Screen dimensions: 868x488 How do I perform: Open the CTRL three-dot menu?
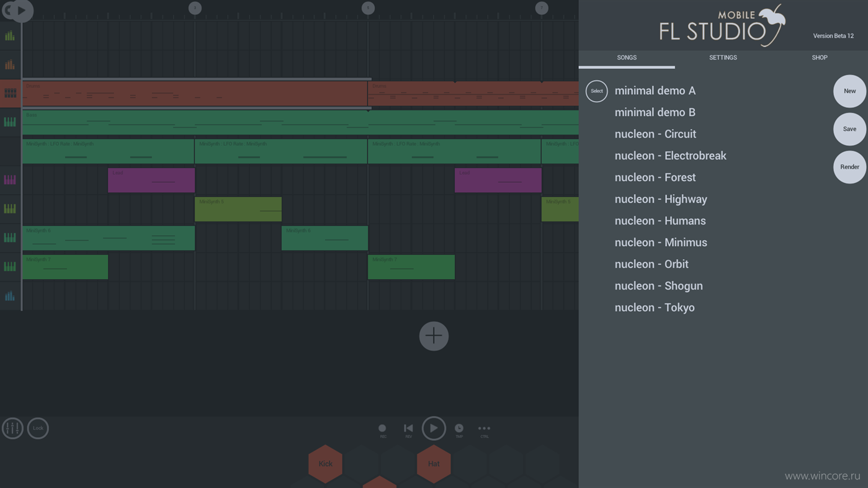click(484, 430)
